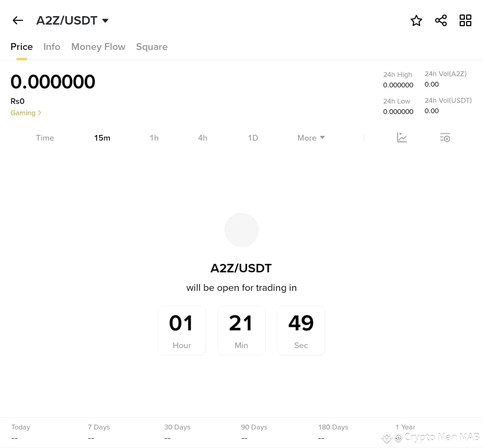The height and width of the screenshot is (448, 483).
Task: Open the grid layout icon
Action: [465, 21]
